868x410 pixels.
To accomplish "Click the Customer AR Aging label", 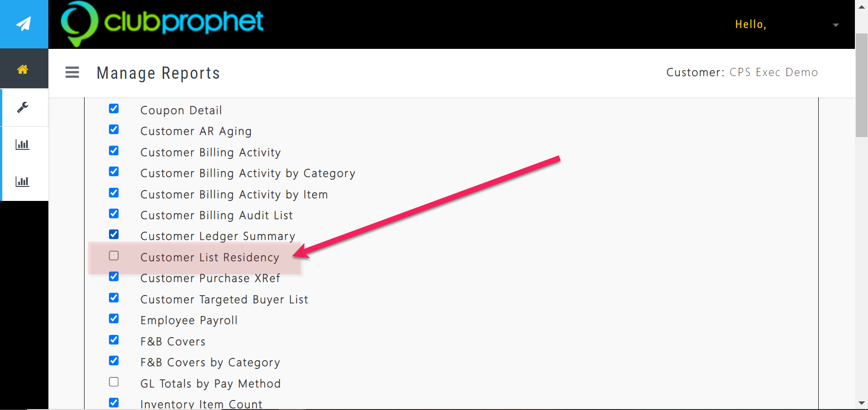I will click(196, 131).
